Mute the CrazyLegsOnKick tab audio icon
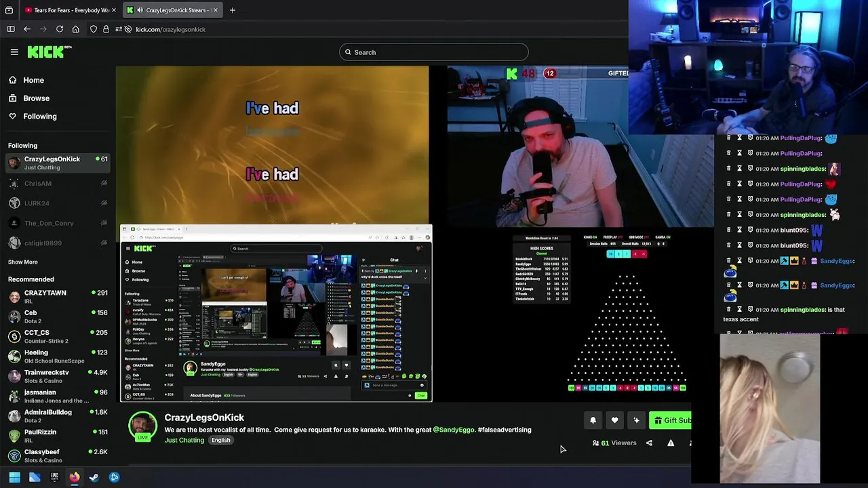The height and width of the screenshot is (488, 868). pyautogui.click(x=140, y=10)
